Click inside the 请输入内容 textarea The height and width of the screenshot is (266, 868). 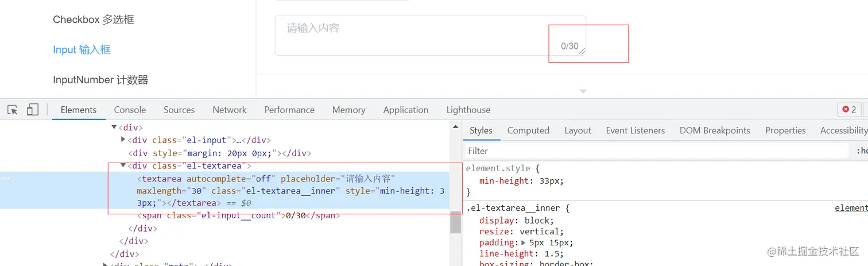pos(431,36)
